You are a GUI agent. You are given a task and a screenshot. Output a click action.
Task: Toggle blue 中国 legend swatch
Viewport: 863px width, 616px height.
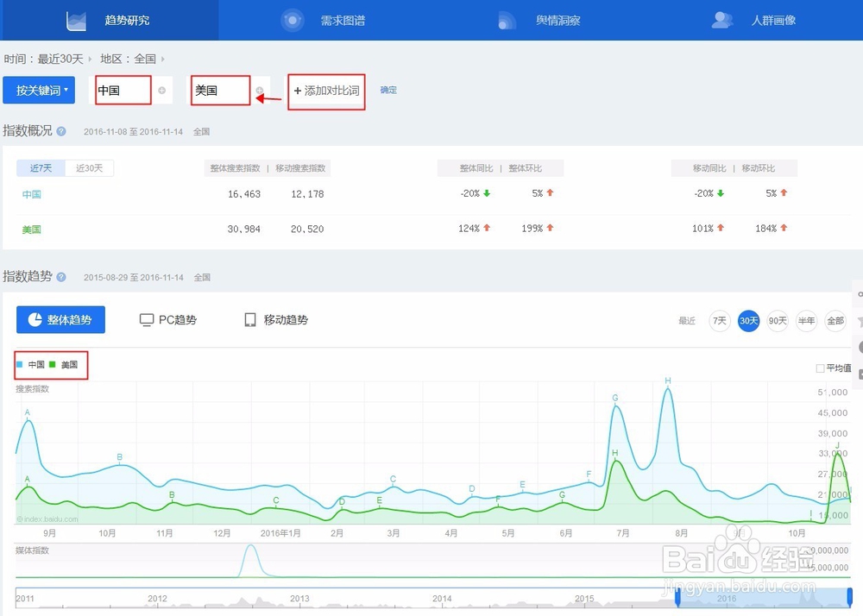[20, 364]
